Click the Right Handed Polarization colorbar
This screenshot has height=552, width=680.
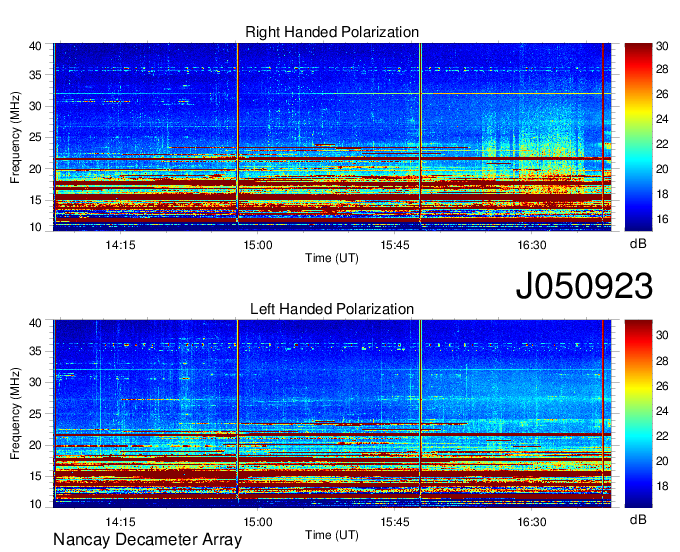638,137
